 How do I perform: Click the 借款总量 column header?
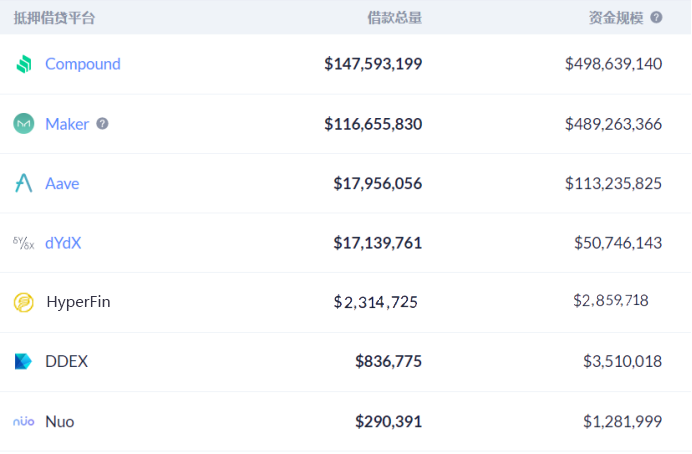(x=395, y=18)
